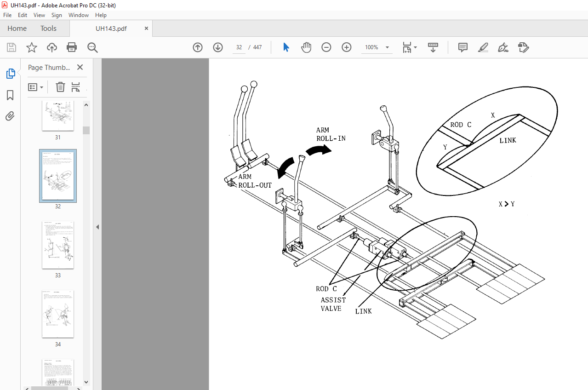Viewport: 588px width, 390px height.
Task: Open thumbnail options dropdown menu
Action: tap(36, 87)
